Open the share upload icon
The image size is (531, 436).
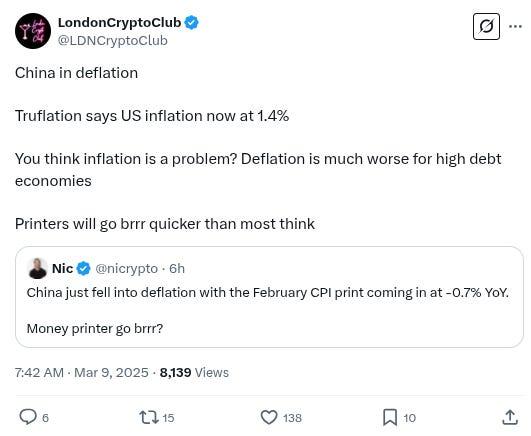[510, 417]
